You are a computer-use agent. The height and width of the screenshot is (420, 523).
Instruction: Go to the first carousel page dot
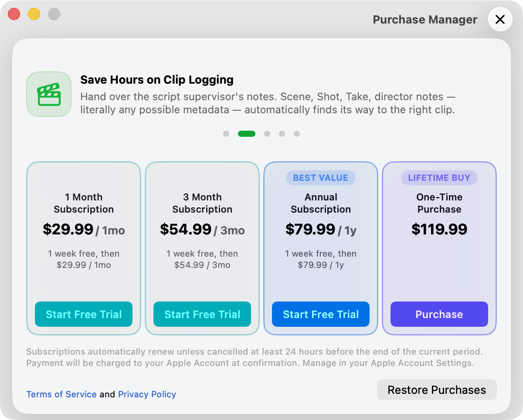click(x=226, y=134)
